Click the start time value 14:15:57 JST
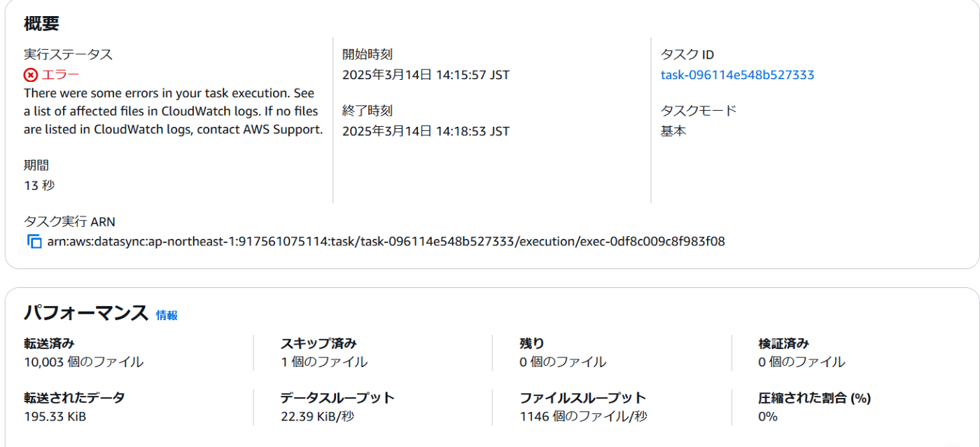This screenshot has width=980, height=447. point(426,75)
